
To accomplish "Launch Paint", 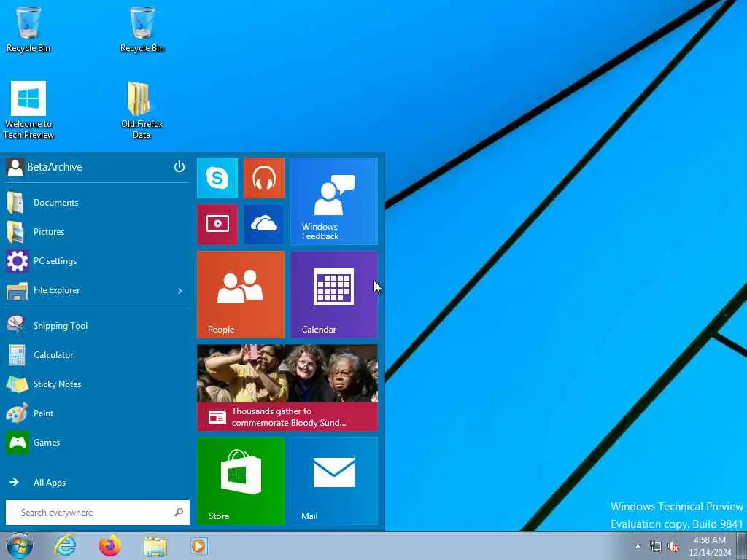I will tap(97, 413).
